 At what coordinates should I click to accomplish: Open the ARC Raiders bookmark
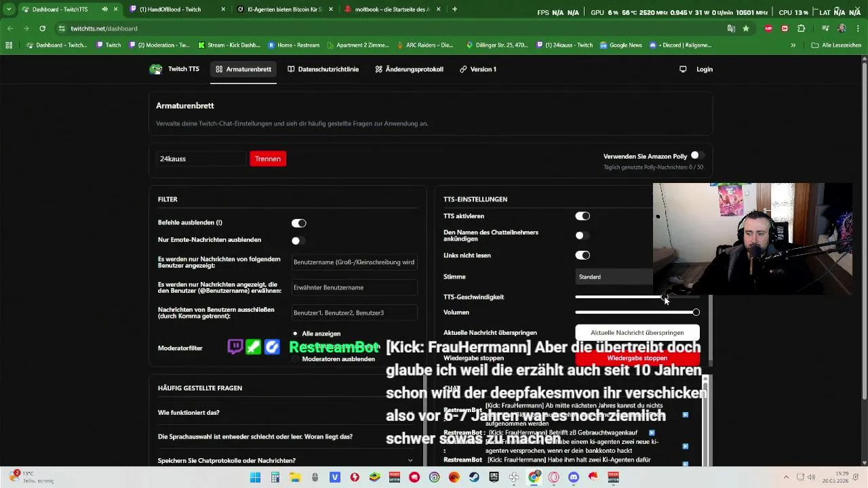pyautogui.click(x=425, y=45)
